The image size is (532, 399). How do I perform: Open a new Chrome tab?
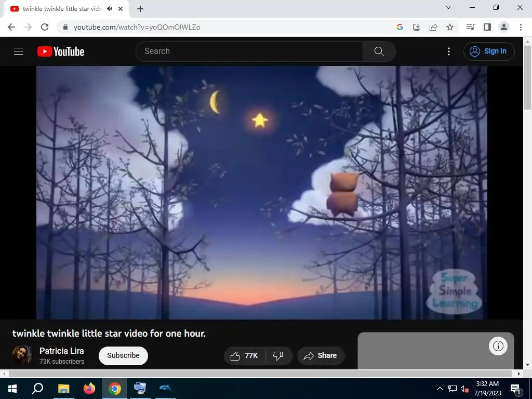point(140,9)
